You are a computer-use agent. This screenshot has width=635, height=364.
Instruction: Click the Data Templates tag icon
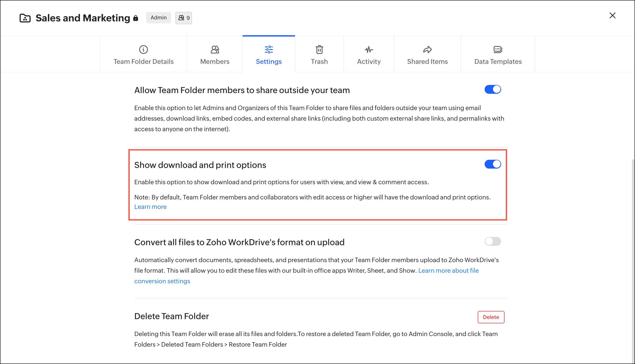click(498, 50)
